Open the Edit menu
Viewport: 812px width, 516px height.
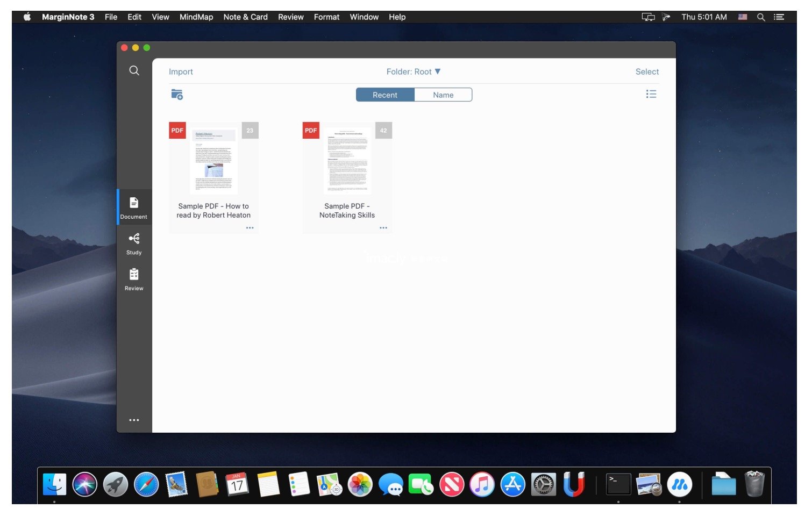pyautogui.click(x=134, y=17)
